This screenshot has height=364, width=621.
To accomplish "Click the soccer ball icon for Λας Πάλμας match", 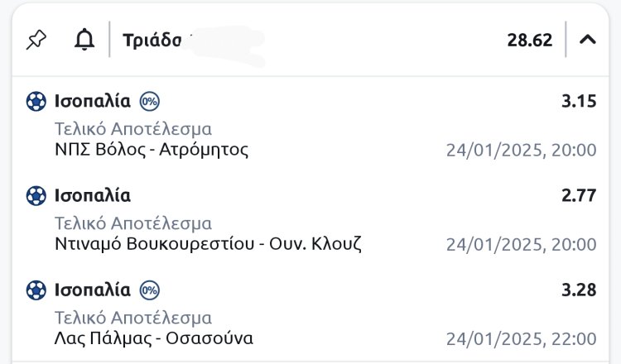I will (36, 290).
